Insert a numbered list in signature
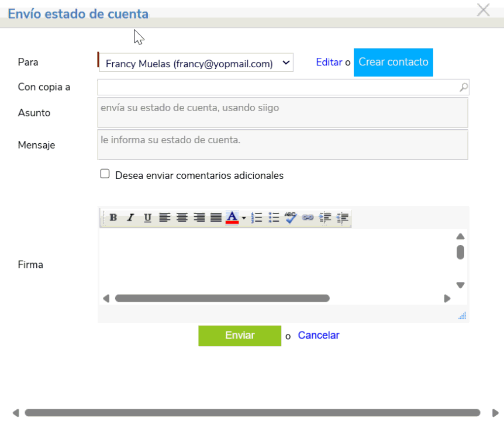 256,218
